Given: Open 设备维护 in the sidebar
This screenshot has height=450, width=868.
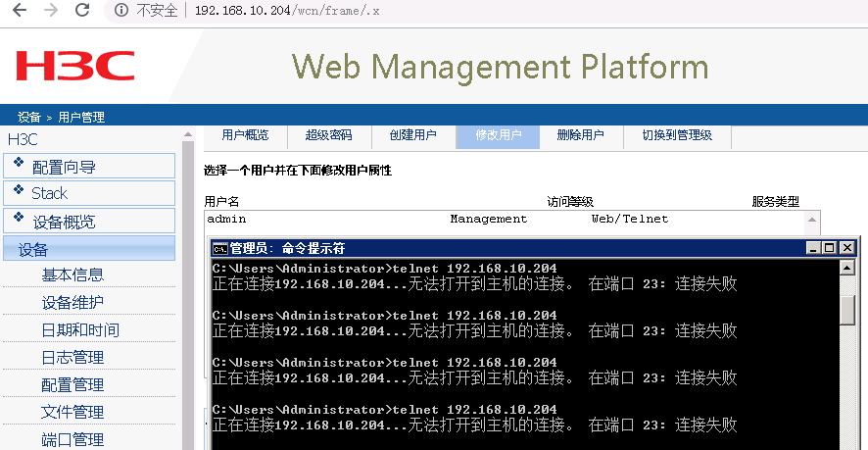Looking at the screenshot, I should [x=72, y=303].
